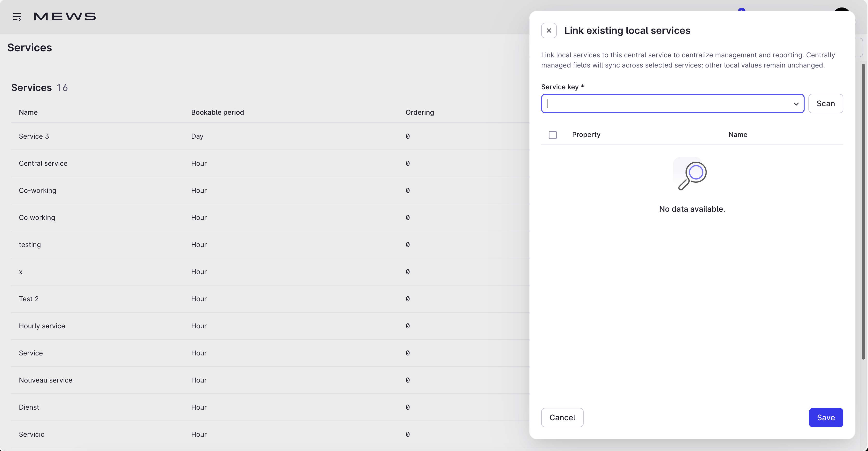This screenshot has width=868, height=451.
Task: Close the Link existing local services panel
Action: (x=549, y=31)
